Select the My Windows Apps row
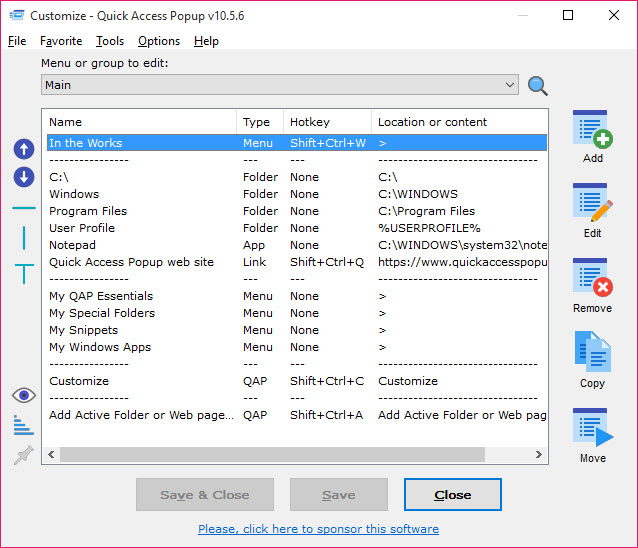This screenshot has height=548, width=638. tap(297, 347)
